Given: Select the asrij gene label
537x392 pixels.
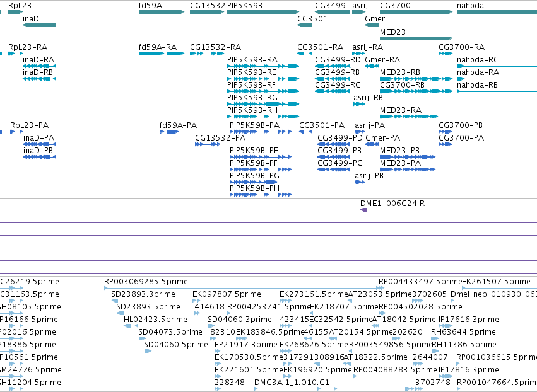Looking at the screenshot, I should (x=360, y=6).
